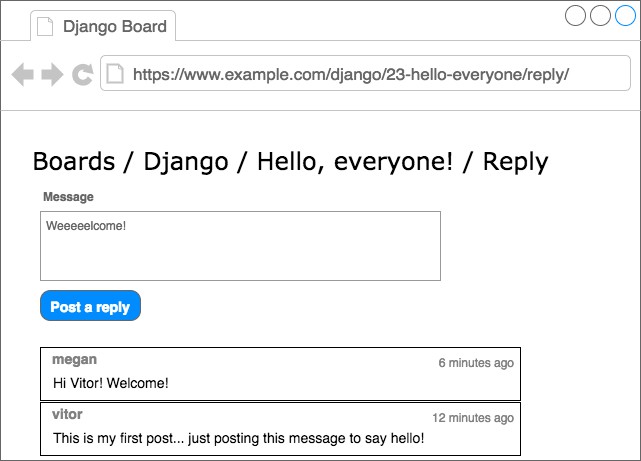Open the Boards breadcrumb link
641x461 pixels.
point(74,161)
